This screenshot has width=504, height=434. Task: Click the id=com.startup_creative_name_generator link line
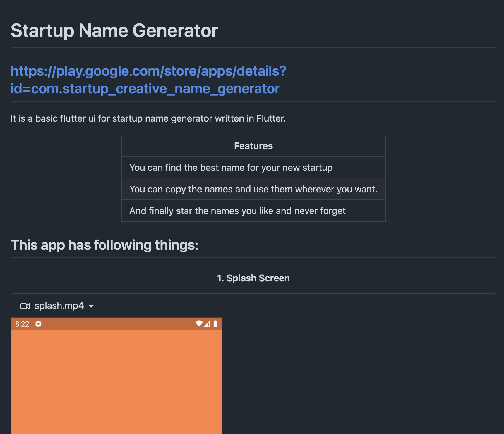tap(145, 89)
